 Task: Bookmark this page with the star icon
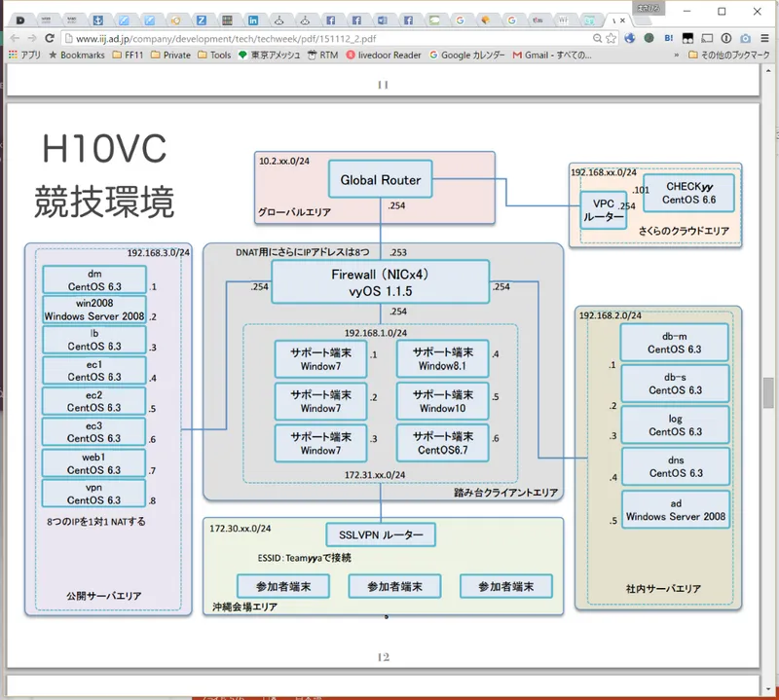[611, 38]
